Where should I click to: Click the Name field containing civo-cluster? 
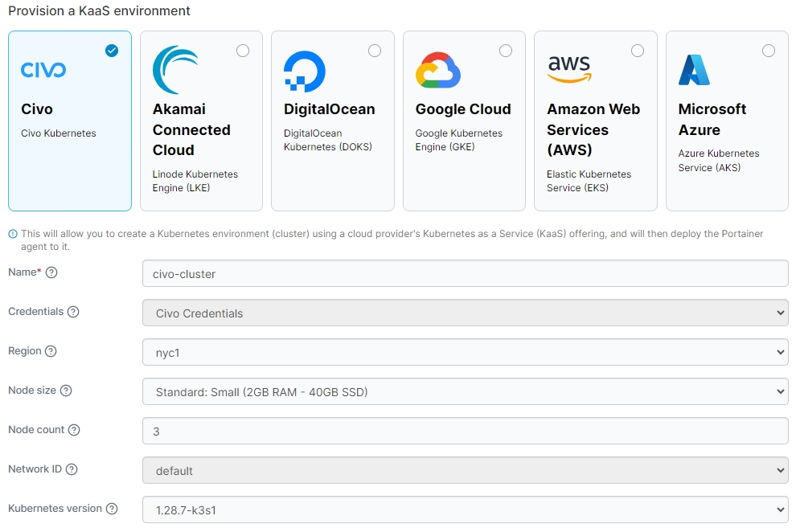pyautogui.click(x=465, y=273)
